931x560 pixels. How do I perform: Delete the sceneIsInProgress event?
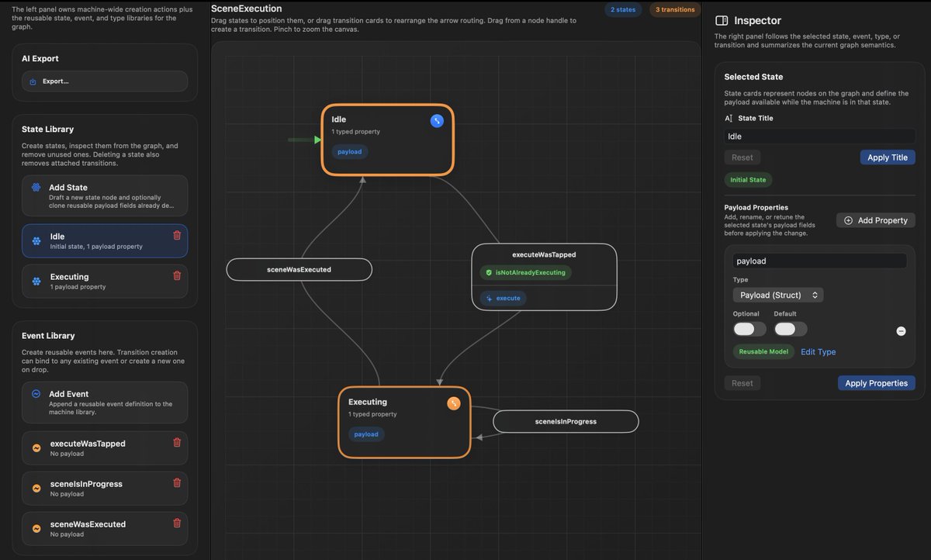(177, 482)
